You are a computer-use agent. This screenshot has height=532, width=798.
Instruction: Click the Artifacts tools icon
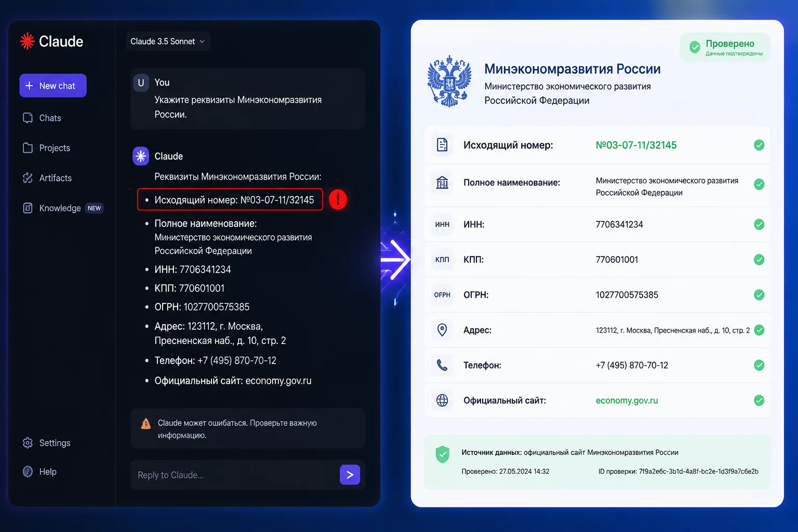(28, 178)
